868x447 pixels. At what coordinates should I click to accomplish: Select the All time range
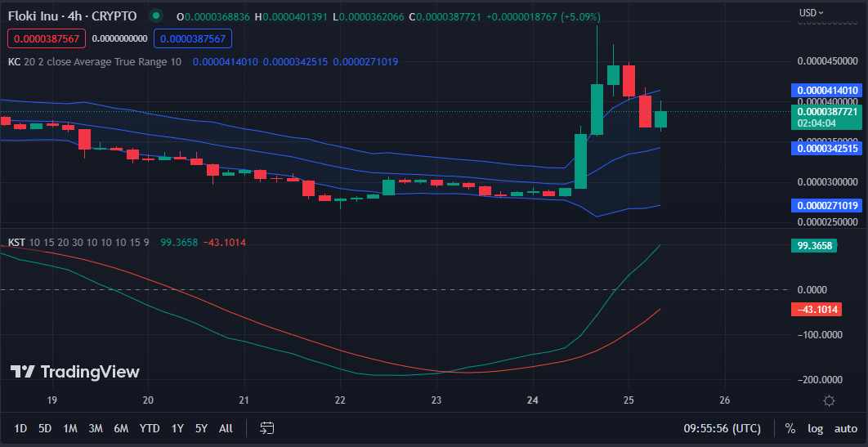(x=226, y=428)
